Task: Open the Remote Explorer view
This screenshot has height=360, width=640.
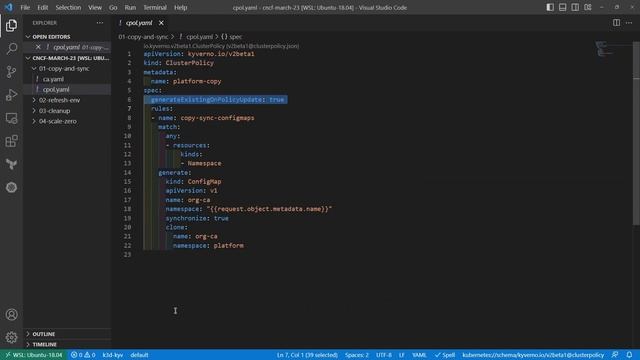Action: point(11,118)
